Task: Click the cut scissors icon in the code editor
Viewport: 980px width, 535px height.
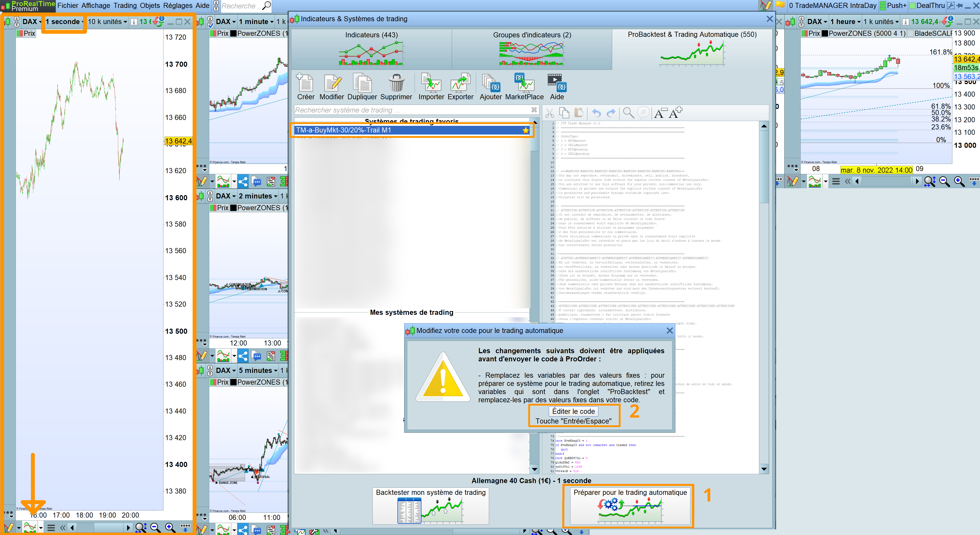Action: pos(549,113)
